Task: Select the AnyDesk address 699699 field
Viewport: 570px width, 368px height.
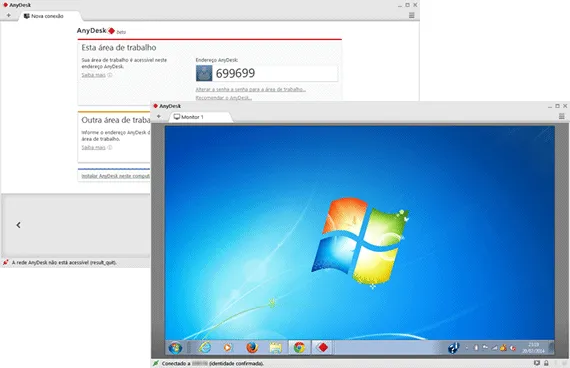Action: click(x=267, y=73)
